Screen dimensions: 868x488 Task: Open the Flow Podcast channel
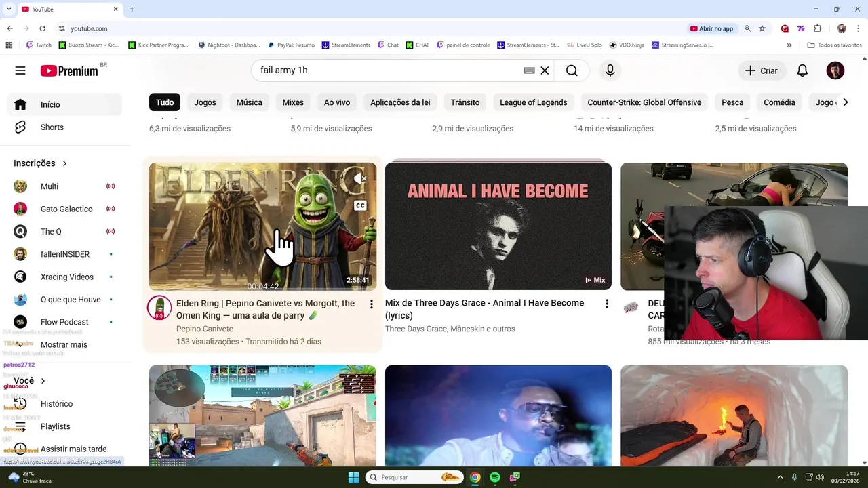click(64, 322)
